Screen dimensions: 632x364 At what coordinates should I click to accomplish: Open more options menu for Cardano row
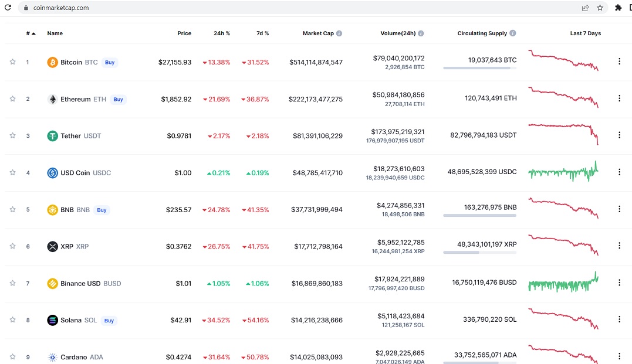point(620,356)
